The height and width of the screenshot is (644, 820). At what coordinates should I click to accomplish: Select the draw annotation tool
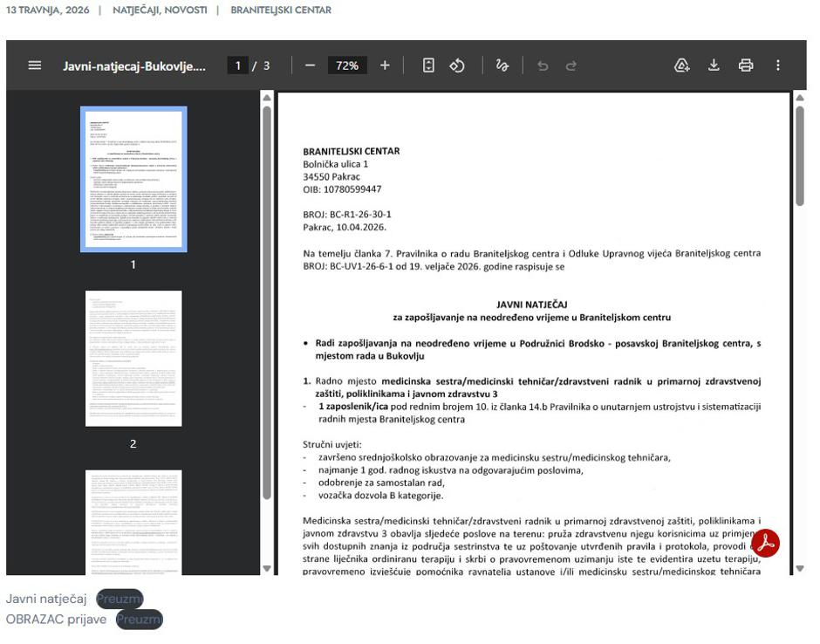point(502,65)
